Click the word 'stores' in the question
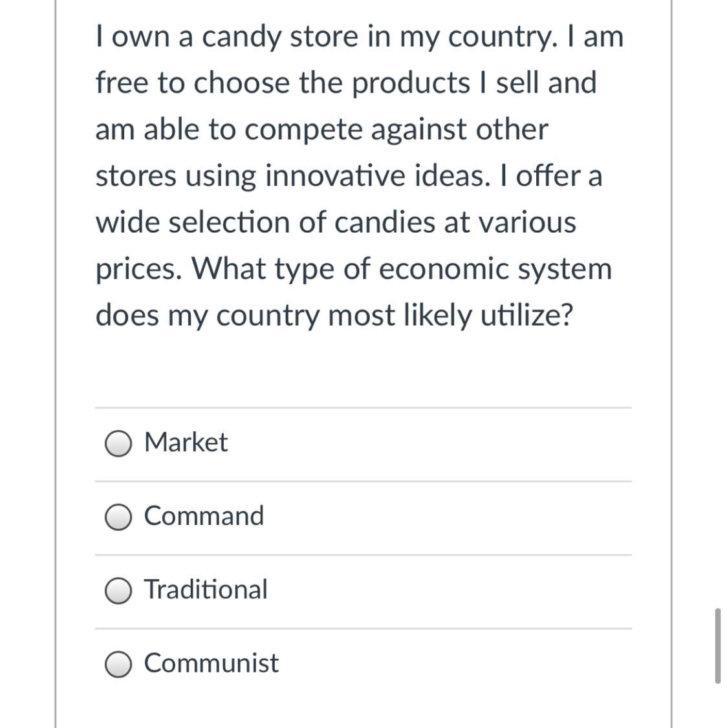This screenshot has width=727, height=728. (x=136, y=176)
